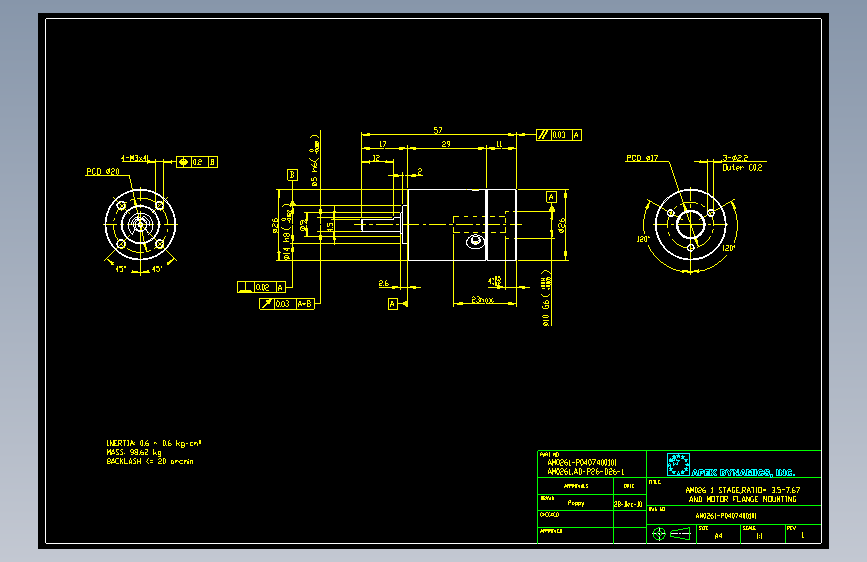Click the runout arrow symbol in the 0.03 A-B frame
The image size is (867, 562).
(267, 304)
